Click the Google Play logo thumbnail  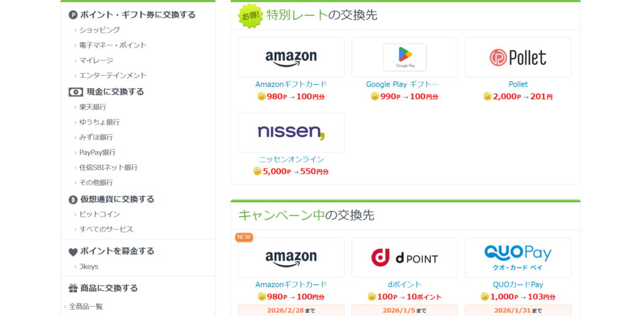tap(404, 57)
